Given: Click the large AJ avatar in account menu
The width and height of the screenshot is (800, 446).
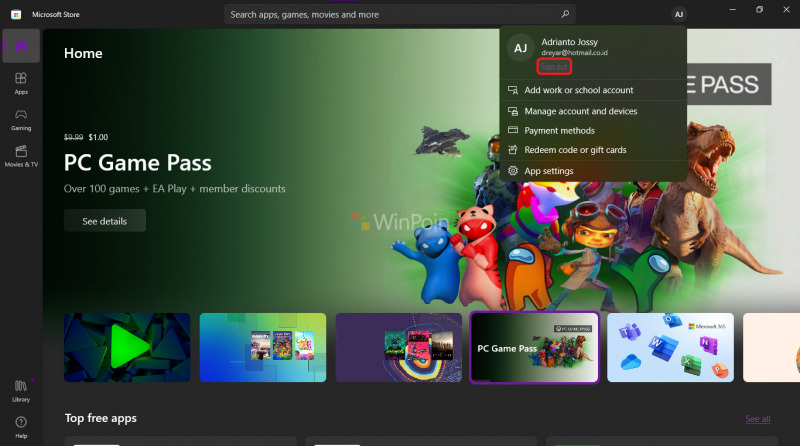Looking at the screenshot, I should pos(520,48).
